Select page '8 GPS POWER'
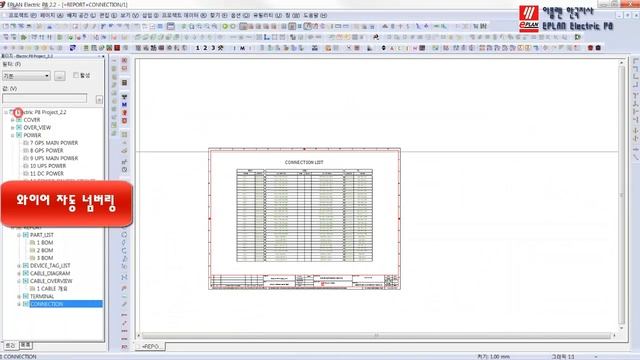640x360 pixels. click(47, 151)
